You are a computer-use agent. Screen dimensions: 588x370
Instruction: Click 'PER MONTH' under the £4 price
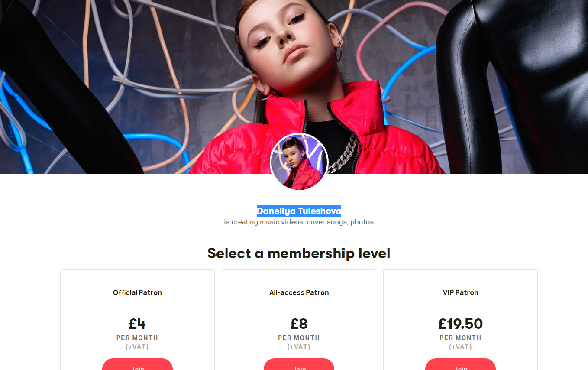(x=137, y=338)
